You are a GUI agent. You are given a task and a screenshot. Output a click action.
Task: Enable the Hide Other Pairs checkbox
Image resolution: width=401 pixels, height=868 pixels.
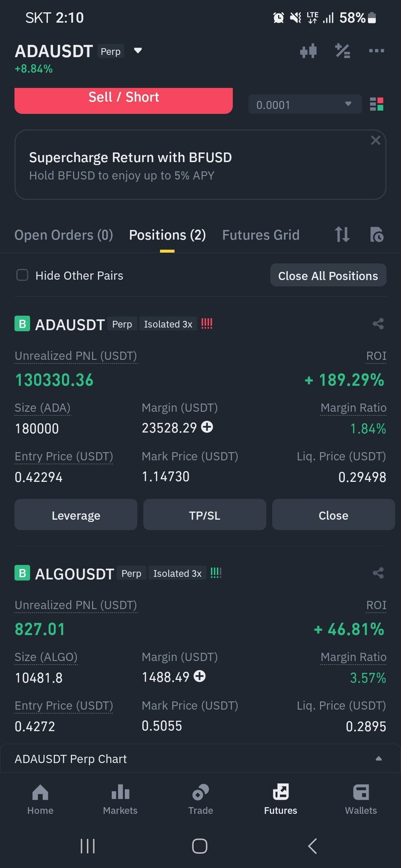click(22, 275)
